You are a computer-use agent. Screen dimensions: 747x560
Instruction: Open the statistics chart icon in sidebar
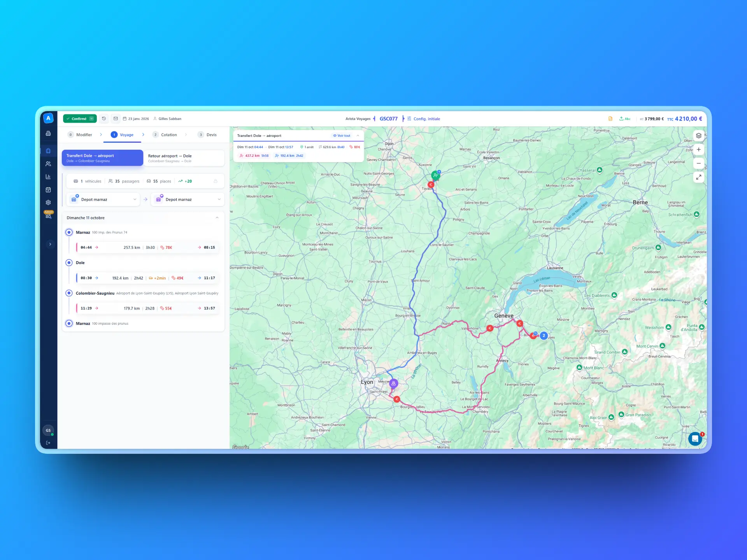(48, 176)
